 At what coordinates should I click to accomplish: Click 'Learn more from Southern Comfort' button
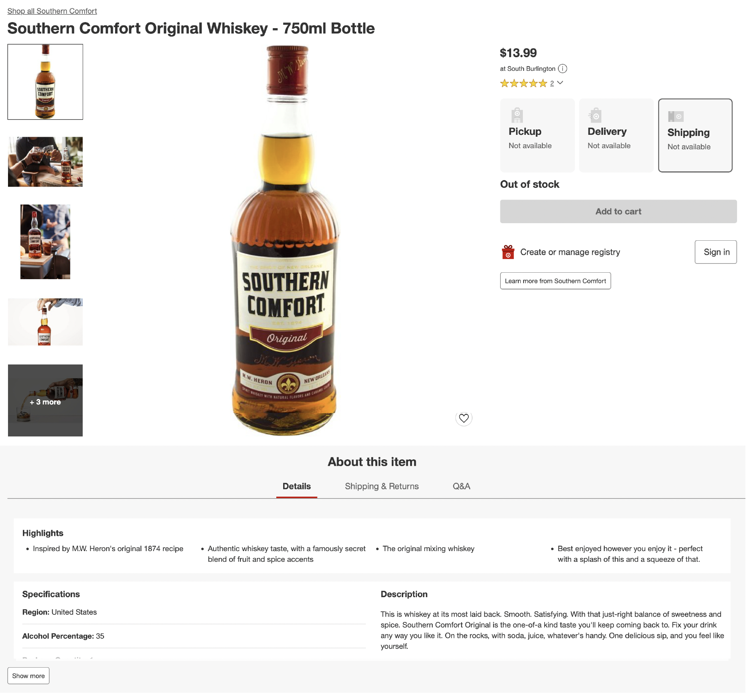tap(555, 281)
